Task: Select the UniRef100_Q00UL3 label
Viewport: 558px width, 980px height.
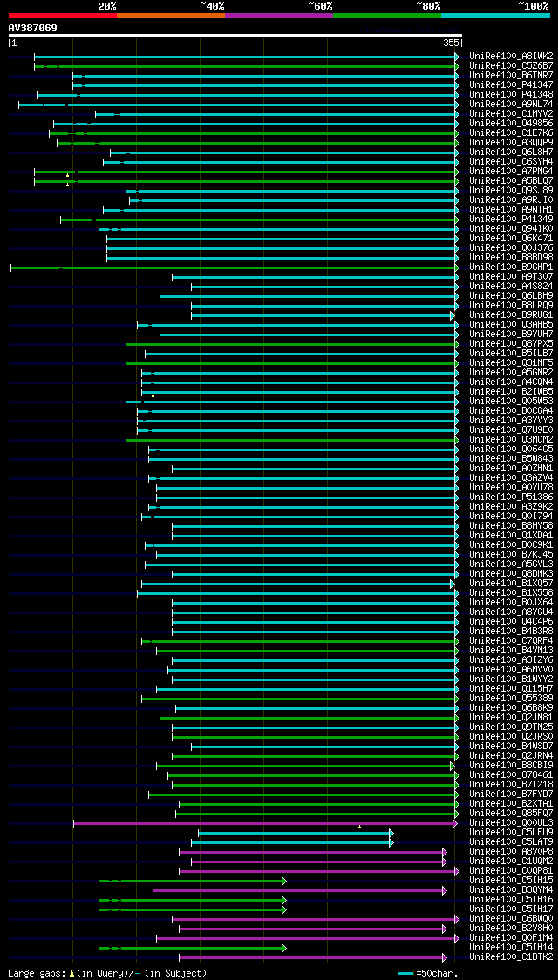Action: (511, 823)
